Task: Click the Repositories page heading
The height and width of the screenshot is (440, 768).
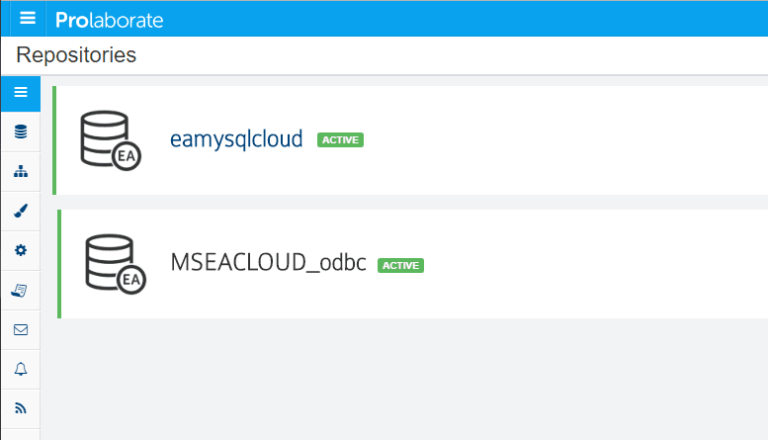Action: point(76,55)
